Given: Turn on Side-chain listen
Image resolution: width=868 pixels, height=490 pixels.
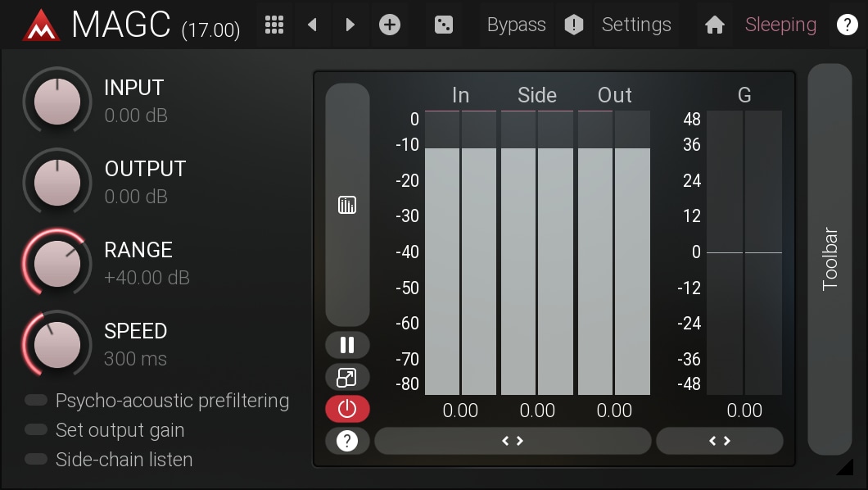Looking at the screenshot, I should [x=36, y=460].
